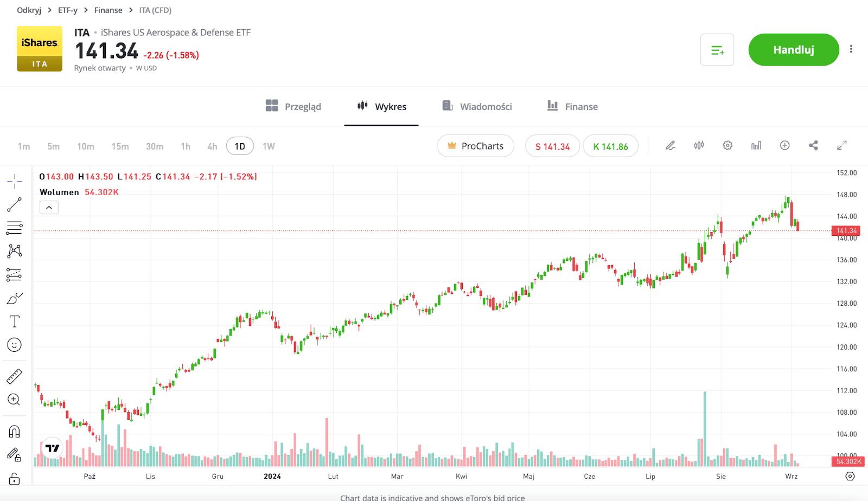Go to Finanse breadcrumb link
868x501 pixels.
point(108,10)
